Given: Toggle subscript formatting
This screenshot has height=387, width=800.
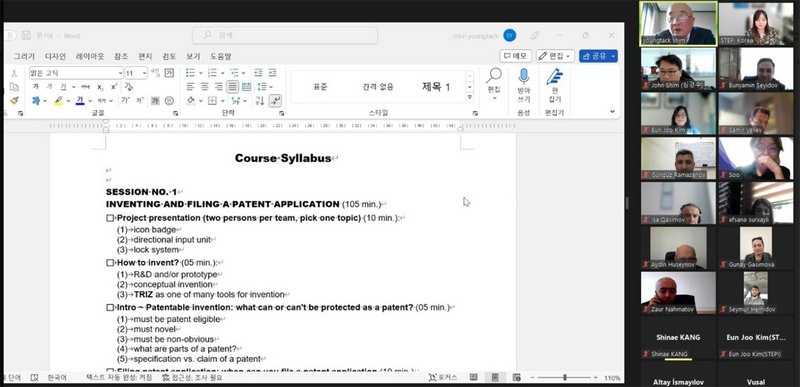Looking at the screenshot, I should point(100,87).
